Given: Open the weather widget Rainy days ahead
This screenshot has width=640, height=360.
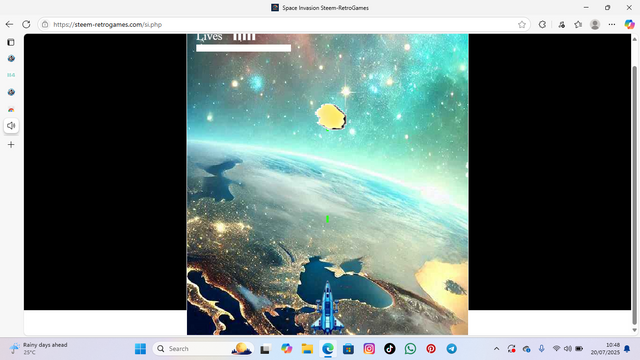Looking at the screenshot, I should 39,348.
